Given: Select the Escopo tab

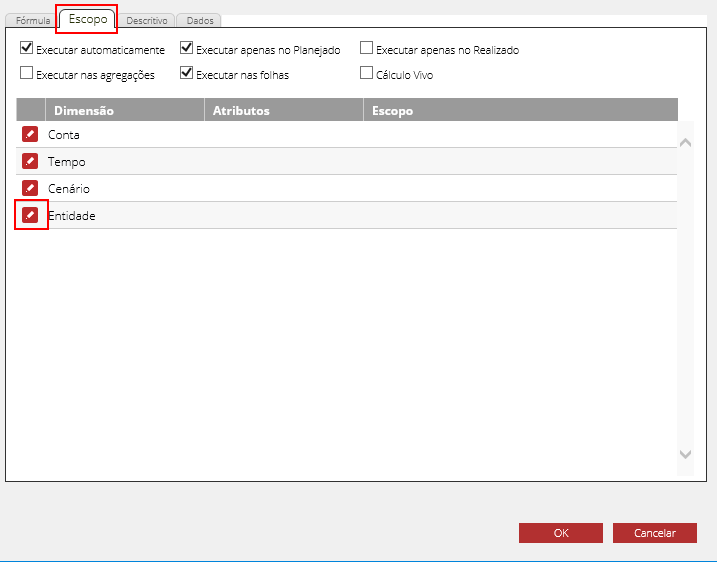Looking at the screenshot, I should (x=88, y=19).
